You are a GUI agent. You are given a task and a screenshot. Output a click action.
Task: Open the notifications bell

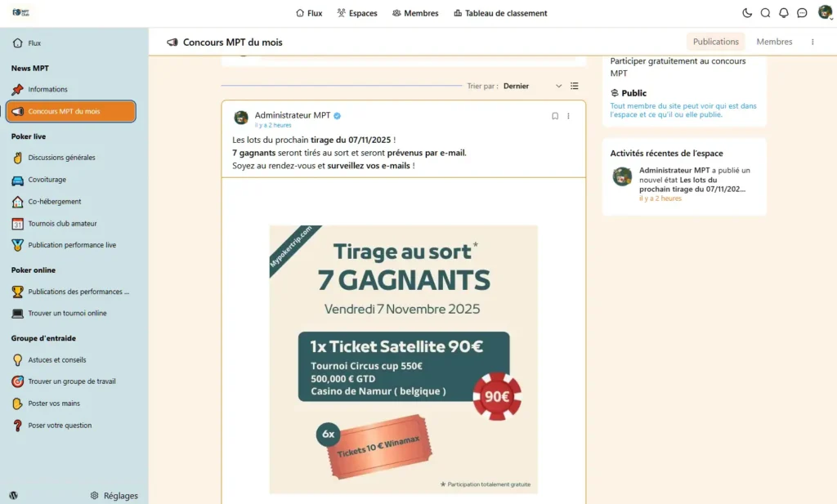(x=783, y=13)
